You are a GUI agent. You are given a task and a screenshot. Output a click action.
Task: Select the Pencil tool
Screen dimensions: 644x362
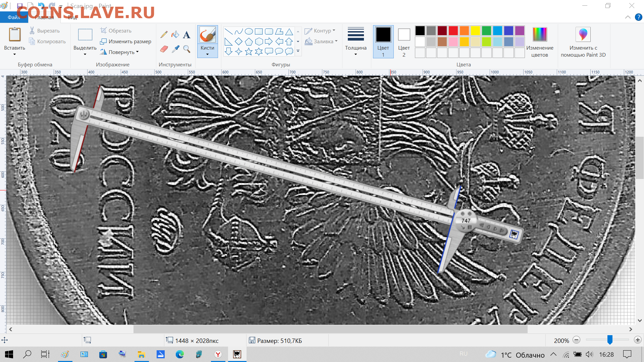click(x=164, y=34)
